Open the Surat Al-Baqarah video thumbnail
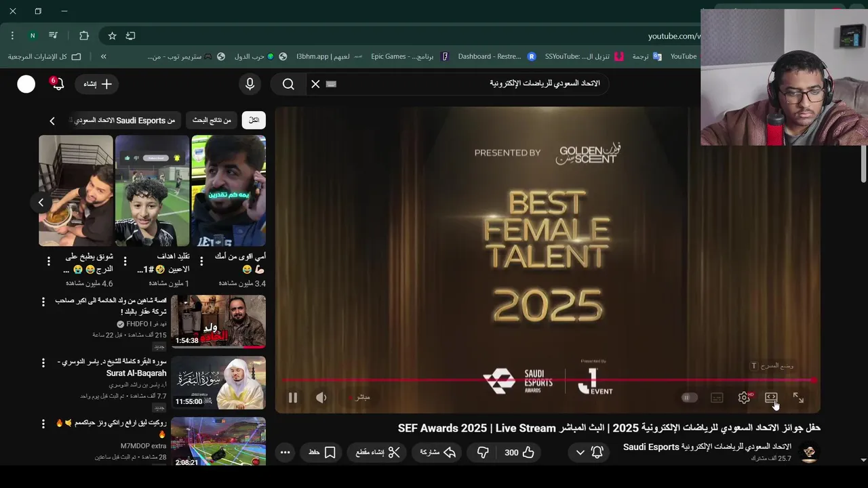868x488 pixels. pos(218,382)
